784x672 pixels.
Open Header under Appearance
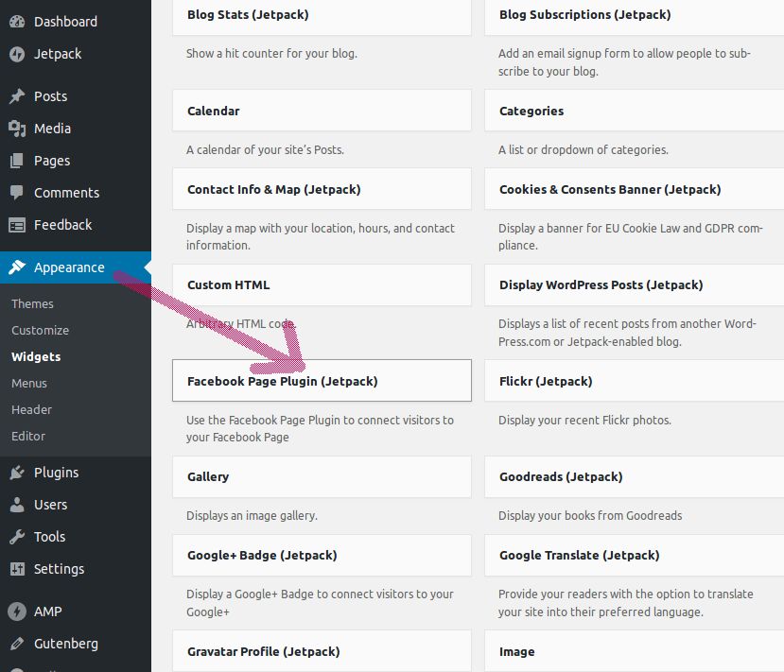pyautogui.click(x=31, y=409)
